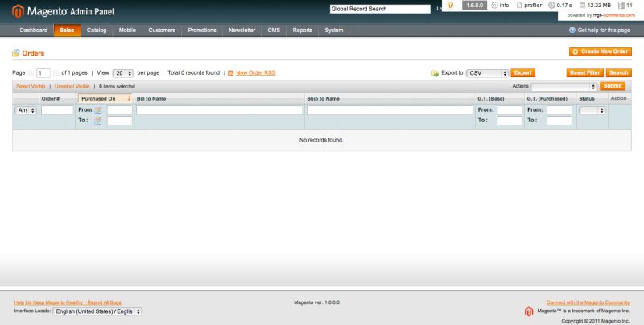
Task: Click the export file icon
Action: [x=435, y=73]
